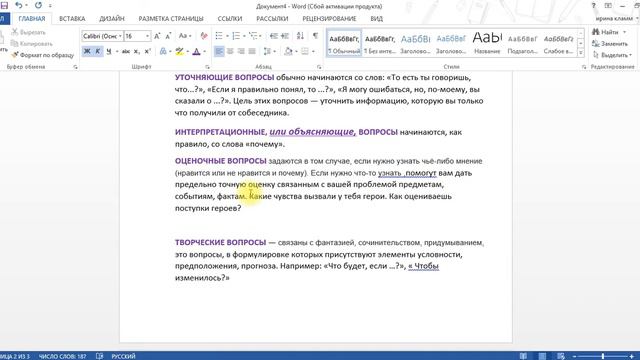Switch to web layout view
640x360 pixels.
click(x=561, y=356)
